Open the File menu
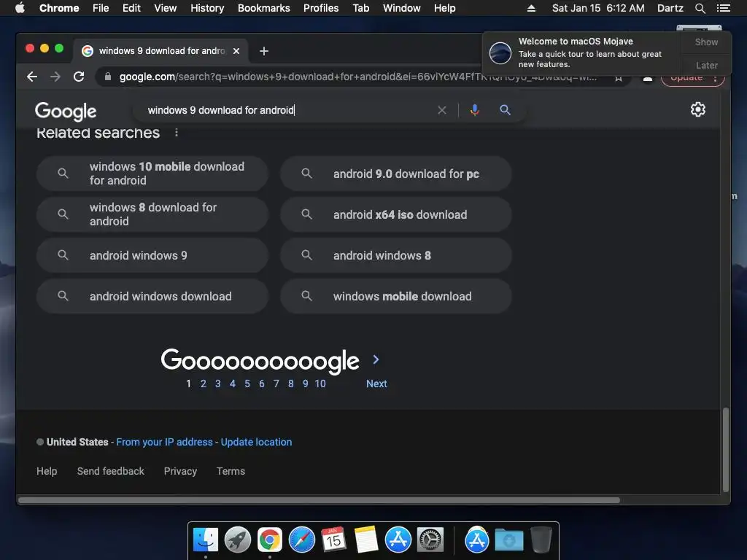Screen dimensions: 747x560 pyautogui.click(x=101, y=8)
